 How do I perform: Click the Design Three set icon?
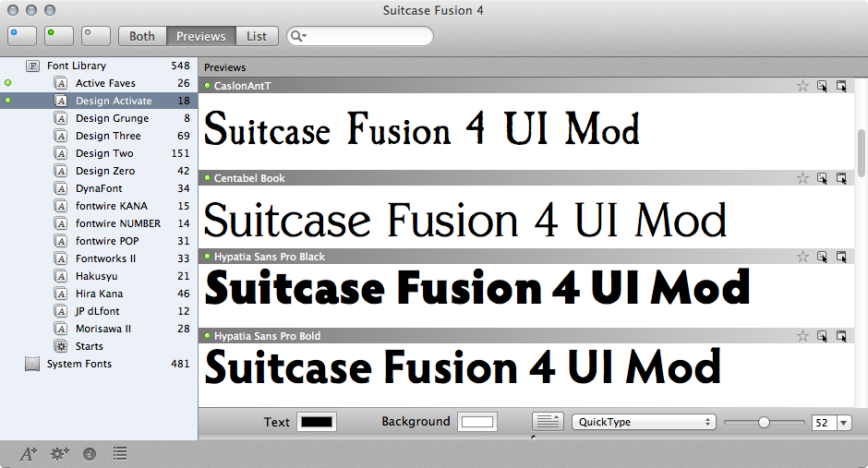tap(61, 136)
